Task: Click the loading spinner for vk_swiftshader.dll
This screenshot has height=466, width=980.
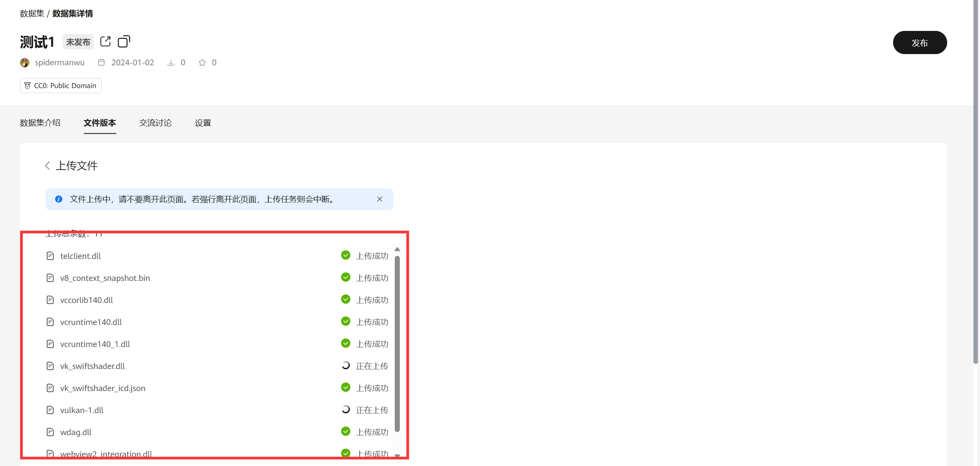Action: click(346, 366)
